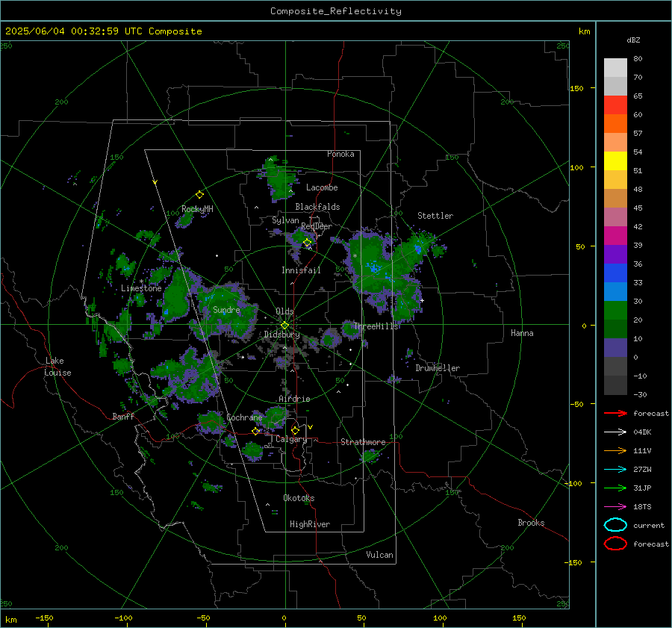Click the Brooks town label
Screen dimensions: 672x628
coord(531,523)
